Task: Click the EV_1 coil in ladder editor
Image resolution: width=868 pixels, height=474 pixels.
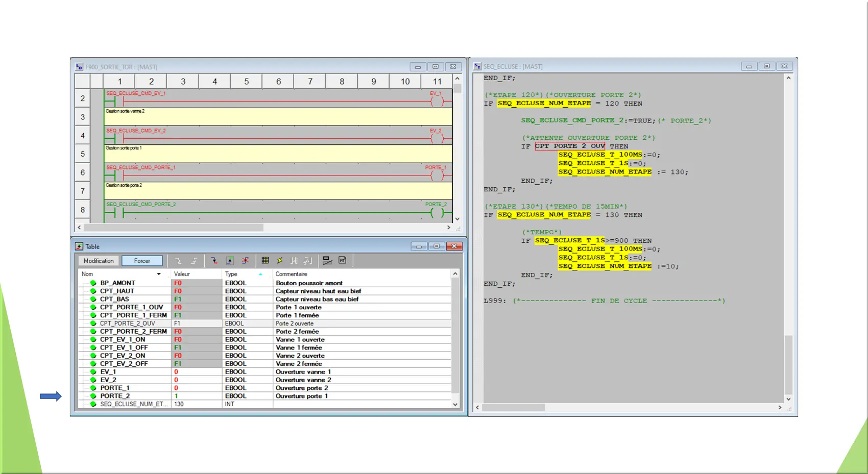Action: (x=437, y=101)
